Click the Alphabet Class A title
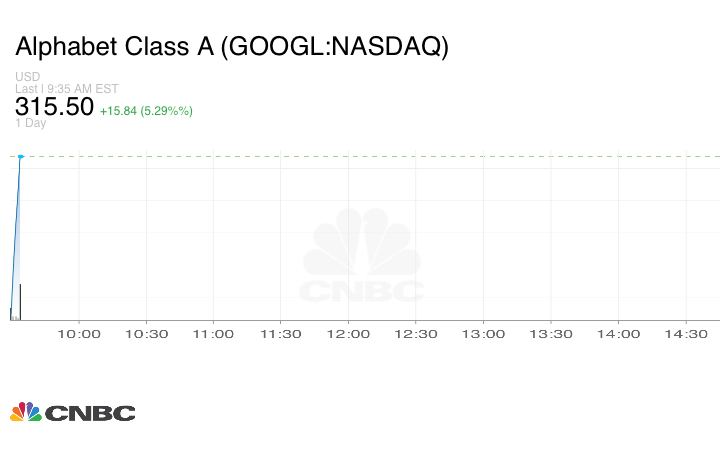Image resolution: width=720 pixels, height=450 pixels. tap(232, 47)
